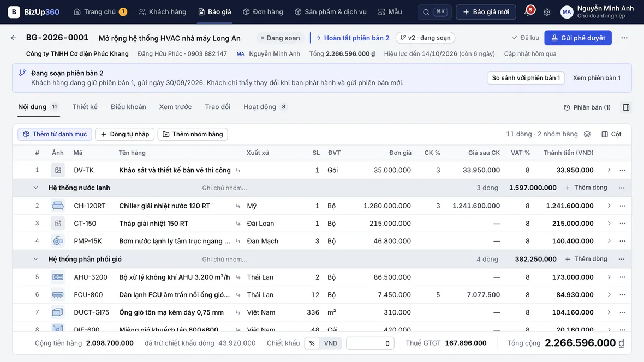Click So sánh với phiên bản 1

point(526,78)
